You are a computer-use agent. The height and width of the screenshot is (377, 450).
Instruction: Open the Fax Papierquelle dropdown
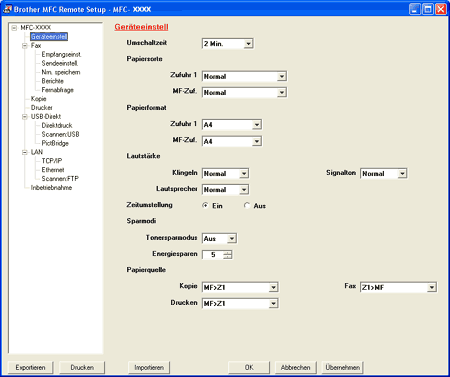[432, 287]
